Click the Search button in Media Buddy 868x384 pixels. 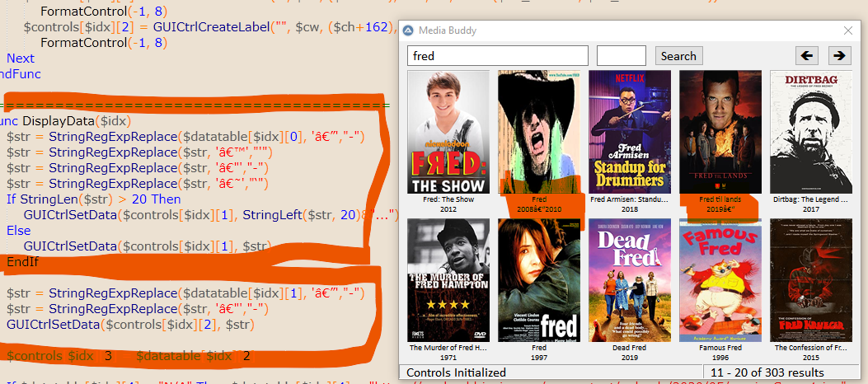click(x=678, y=56)
